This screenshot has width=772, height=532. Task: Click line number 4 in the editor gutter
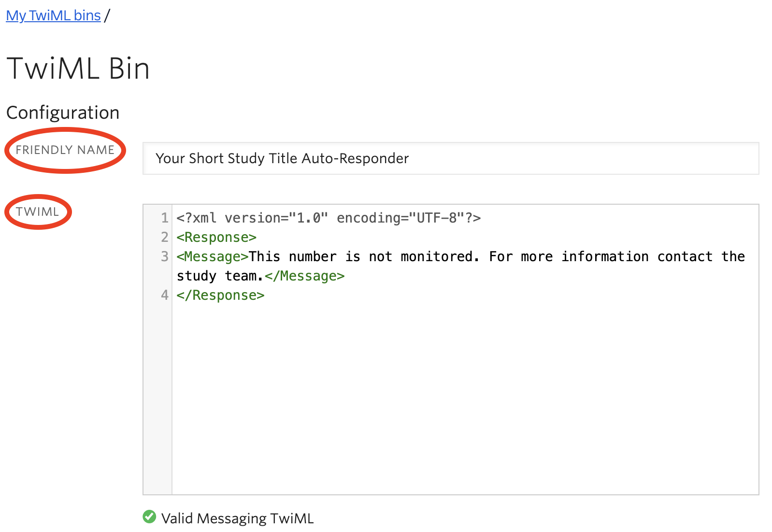point(165,295)
